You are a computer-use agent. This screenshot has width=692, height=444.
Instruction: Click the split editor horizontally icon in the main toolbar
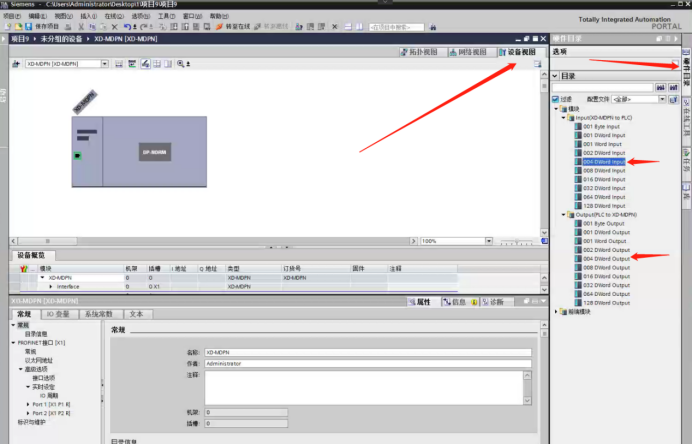coord(348,27)
